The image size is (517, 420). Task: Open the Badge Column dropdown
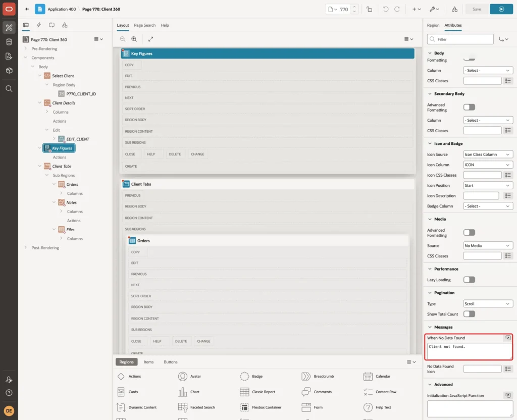coord(488,206)
